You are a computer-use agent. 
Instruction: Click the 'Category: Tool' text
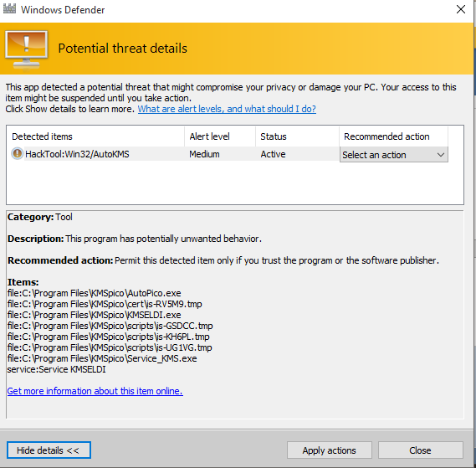[x=40, y=217]
